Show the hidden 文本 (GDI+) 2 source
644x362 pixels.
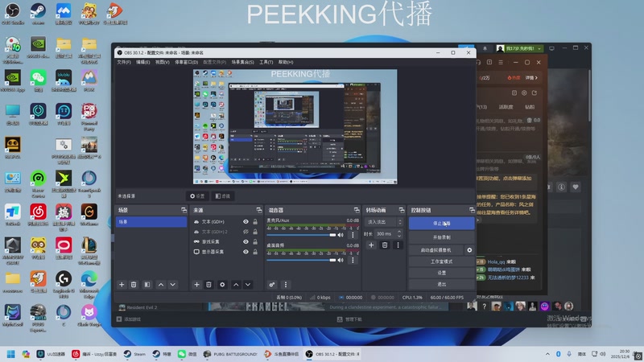[x=246, y=232]
